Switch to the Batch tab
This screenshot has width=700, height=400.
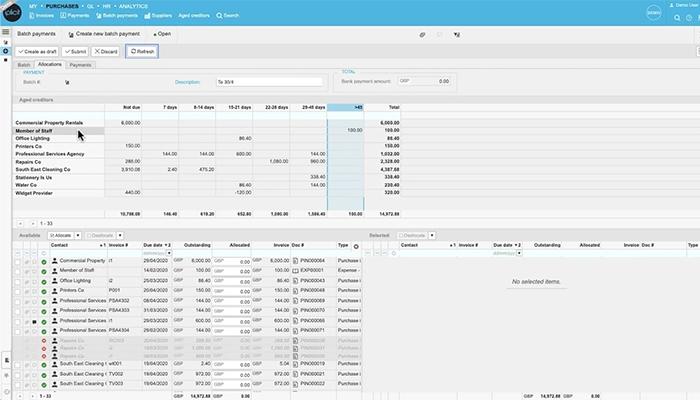(x=24, y=65)
